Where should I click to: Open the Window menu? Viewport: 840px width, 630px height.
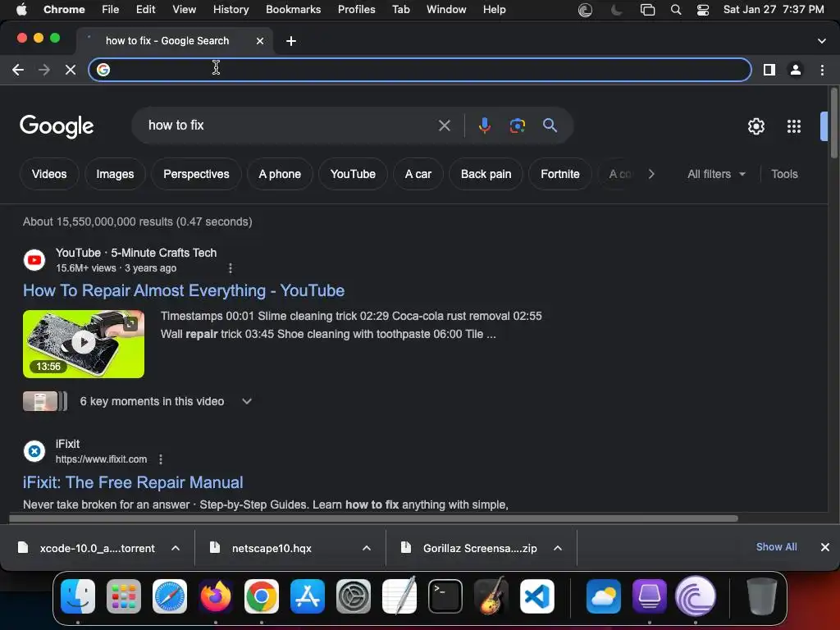[446, 10]
